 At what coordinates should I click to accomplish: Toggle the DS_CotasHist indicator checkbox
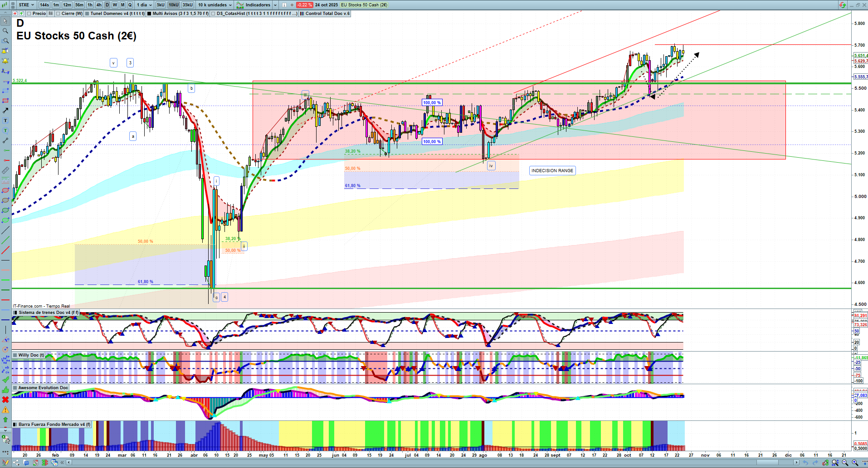pyautogui.click(x=214, y=14)
